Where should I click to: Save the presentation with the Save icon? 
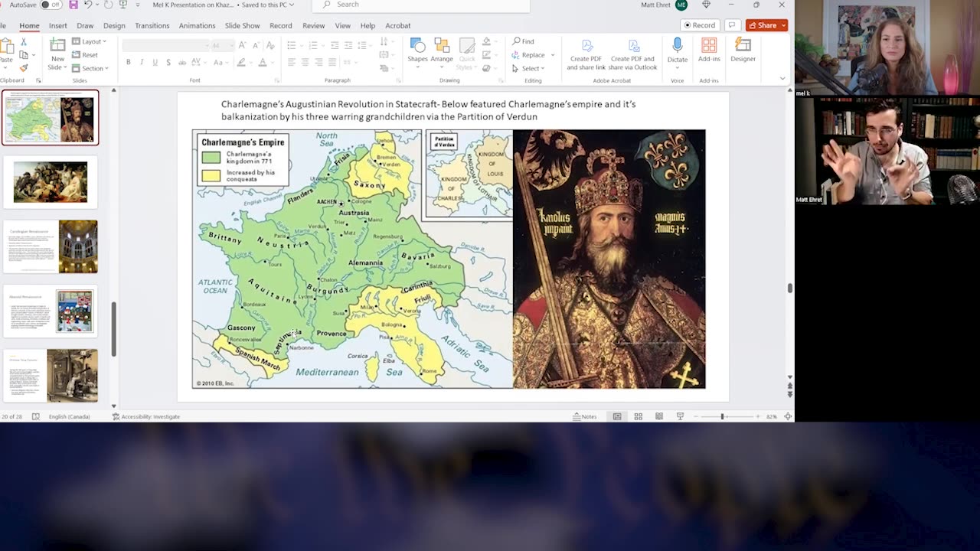coord(73,5)
